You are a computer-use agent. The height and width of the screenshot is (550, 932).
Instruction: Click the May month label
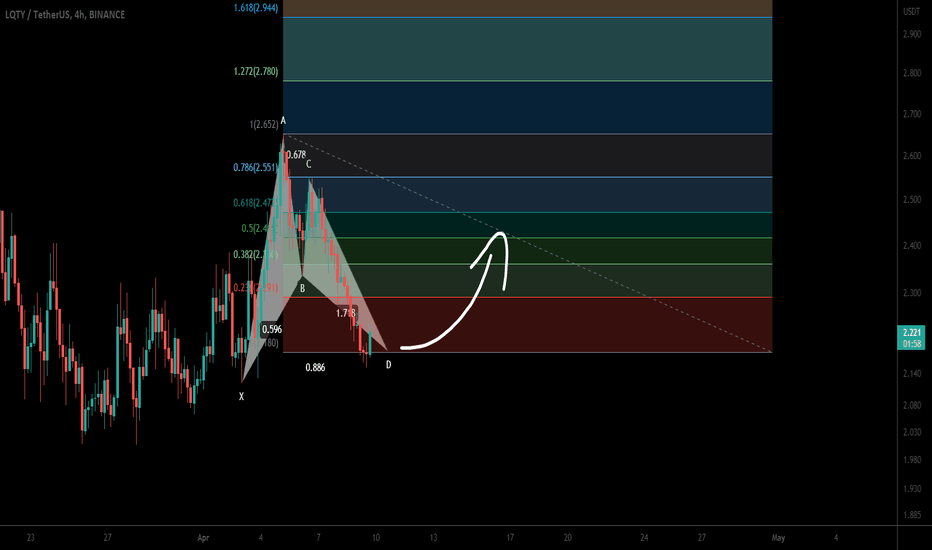pyautogui.click(x=778, y=538)
